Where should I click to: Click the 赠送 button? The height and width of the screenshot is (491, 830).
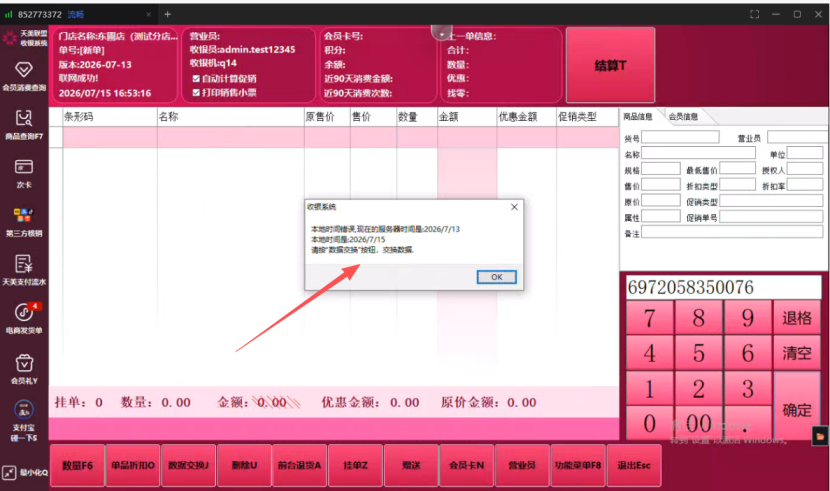click(411, 465)
